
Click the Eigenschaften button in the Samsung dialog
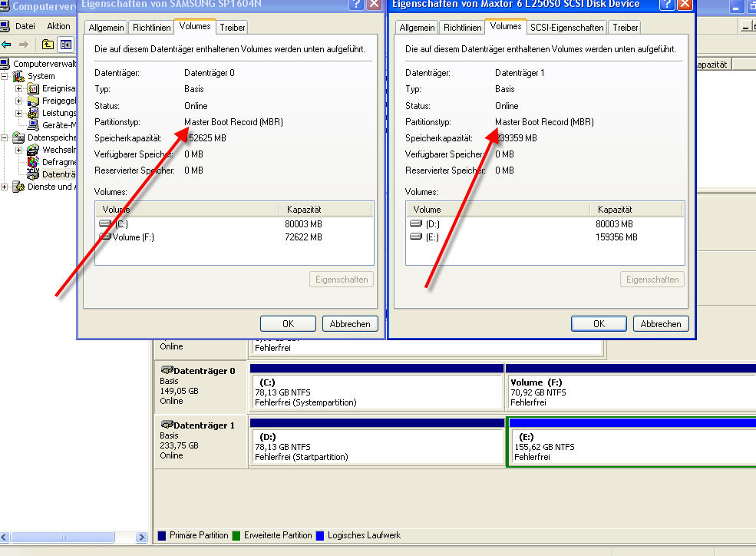pos(342,280)
